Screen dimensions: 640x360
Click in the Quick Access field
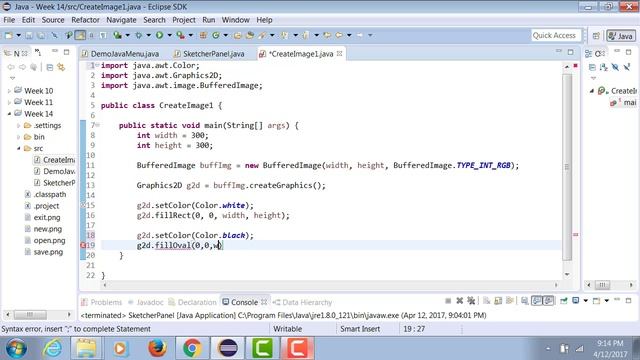point(556,36)
